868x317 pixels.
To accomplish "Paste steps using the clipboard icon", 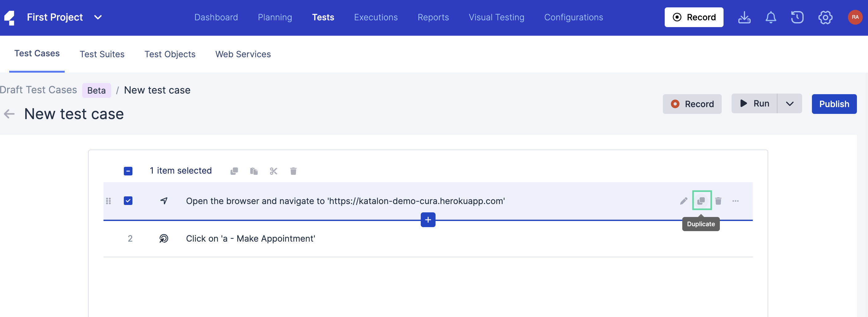I will coord(254,171).
